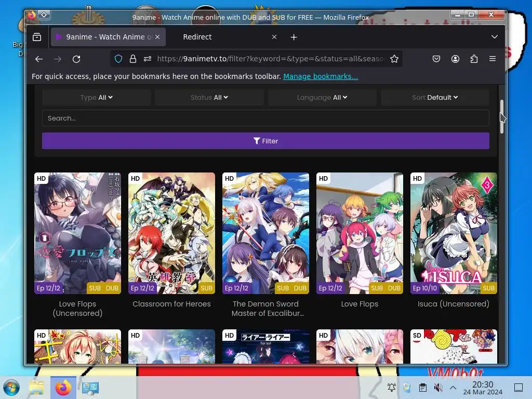Open the extensions puzzle icon
The image size is (532, 399).
(x=474, y=59)
